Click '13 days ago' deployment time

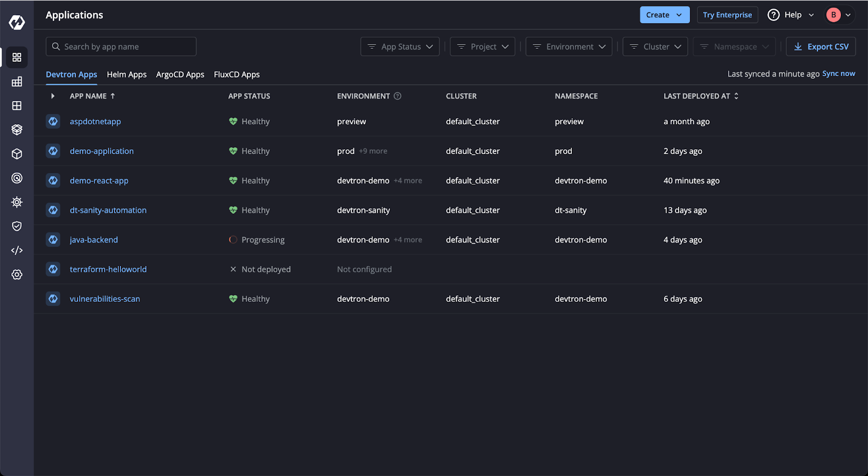[x=685, y=210]
